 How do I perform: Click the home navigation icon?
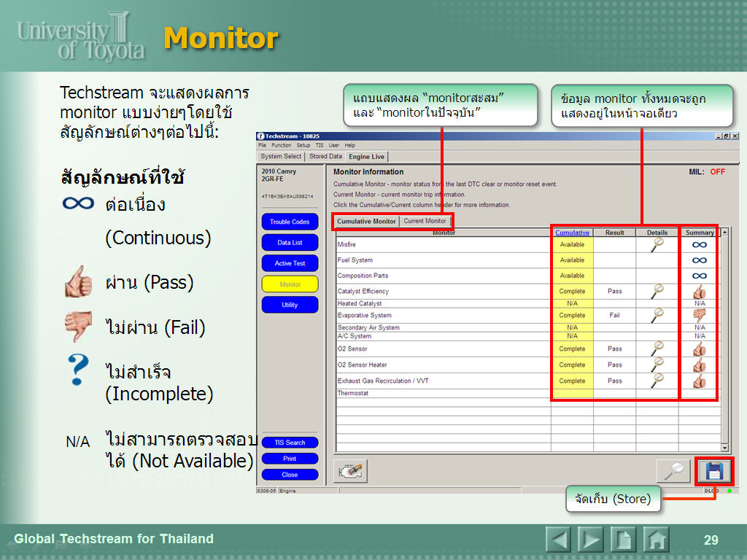tap(656, 540)
